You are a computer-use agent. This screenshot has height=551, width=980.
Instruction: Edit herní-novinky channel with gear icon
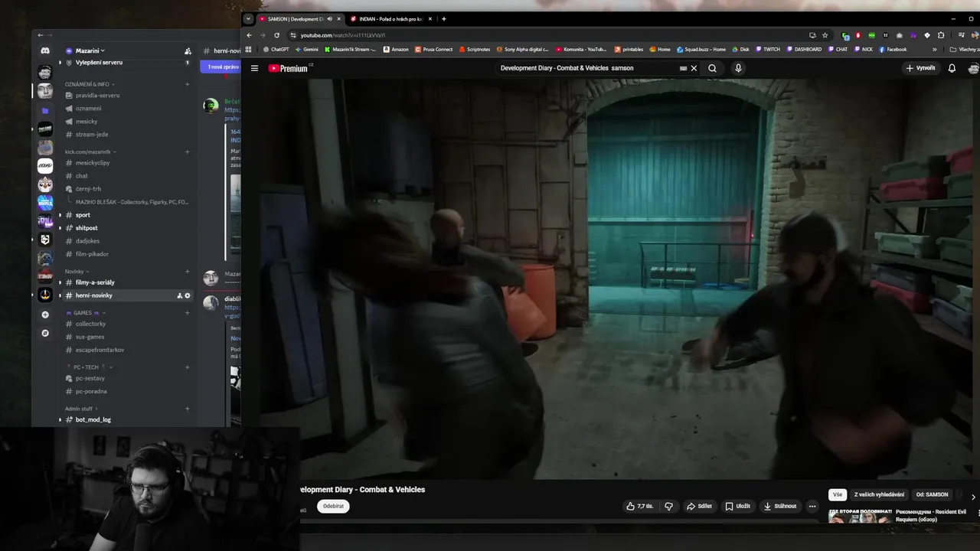[x=188, y=295]
